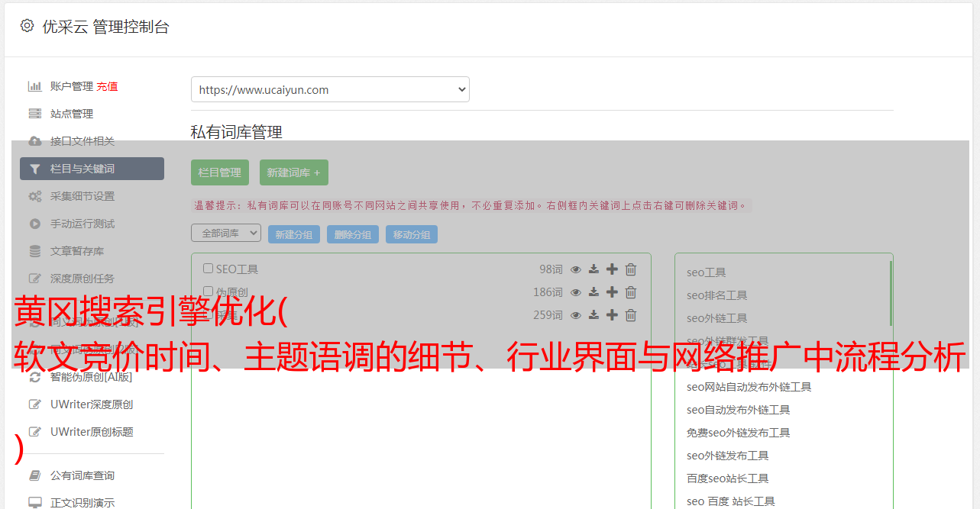The image size is (980, 509).
Task: Select 栏目与关键词 in the sidebar
Action: point(92,169)
